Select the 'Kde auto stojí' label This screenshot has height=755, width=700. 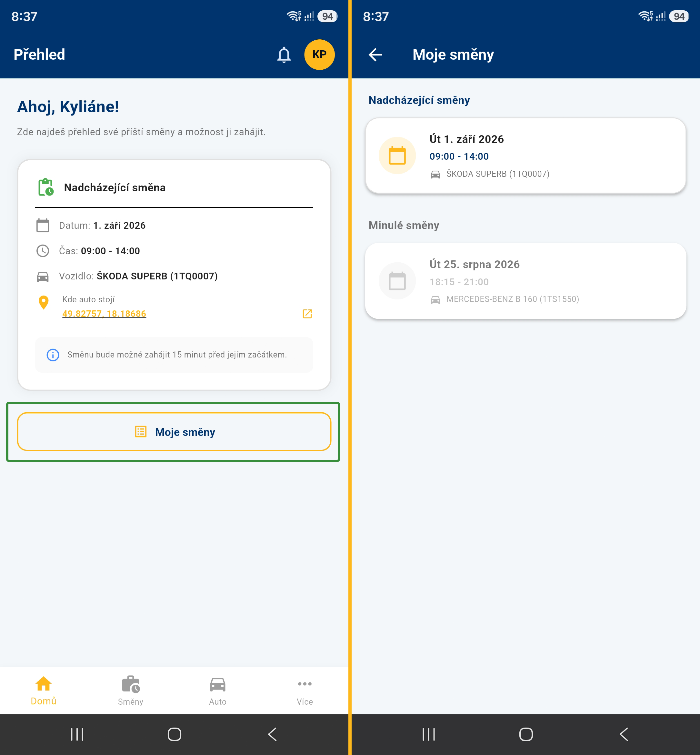(88, 299)
